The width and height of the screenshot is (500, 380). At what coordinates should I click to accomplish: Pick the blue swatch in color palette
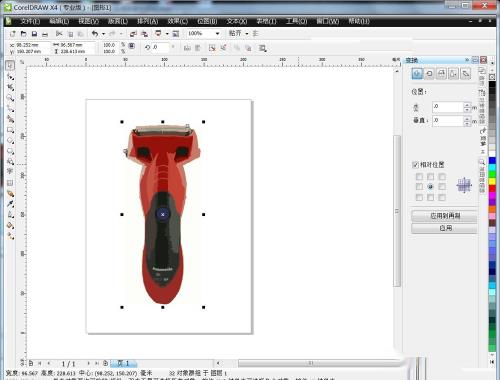click(x=492, y=161)
